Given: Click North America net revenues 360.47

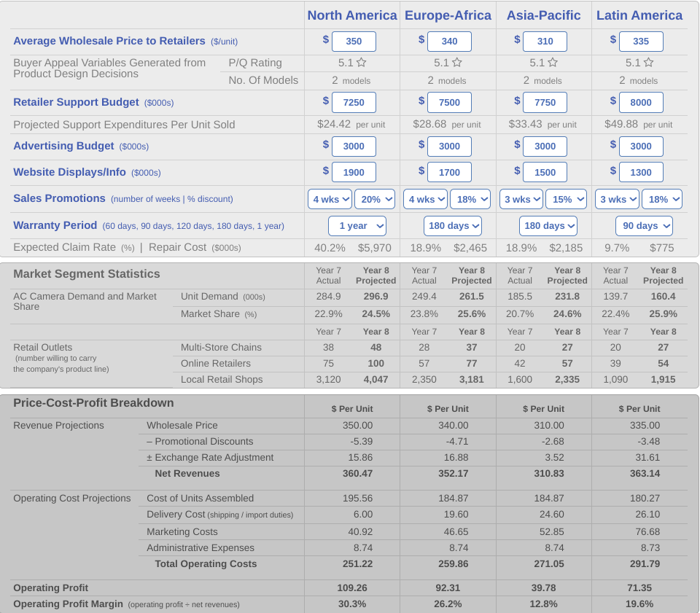Looking at the screenshot, I should coord(357,474).
